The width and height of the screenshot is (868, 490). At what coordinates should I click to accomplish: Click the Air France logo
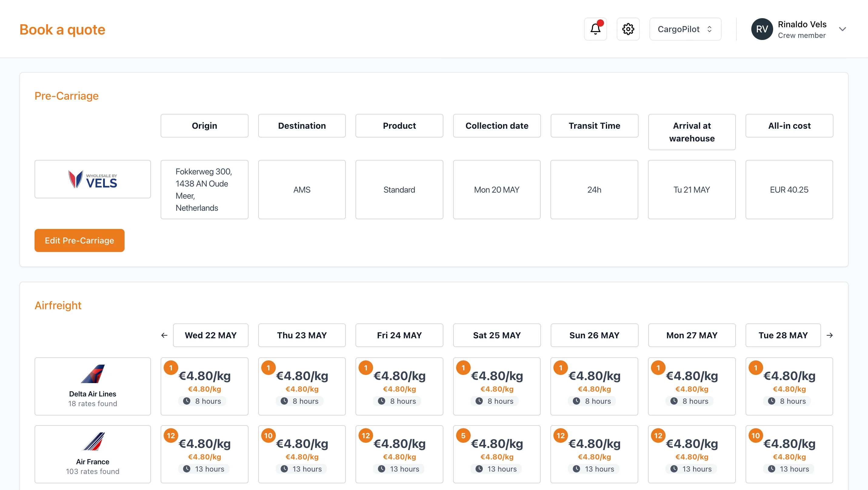pyautogui.click(x=93, y=442)
